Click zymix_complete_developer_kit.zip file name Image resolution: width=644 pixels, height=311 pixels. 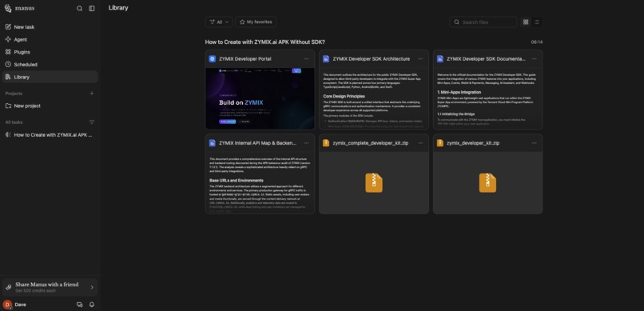click(371, 143)
